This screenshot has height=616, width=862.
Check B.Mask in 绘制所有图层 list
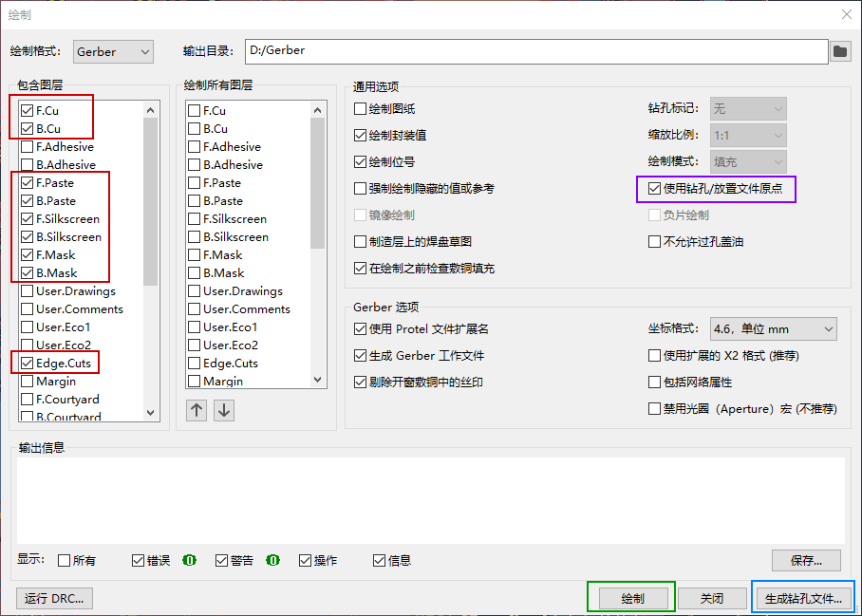(x=194, y=273)
